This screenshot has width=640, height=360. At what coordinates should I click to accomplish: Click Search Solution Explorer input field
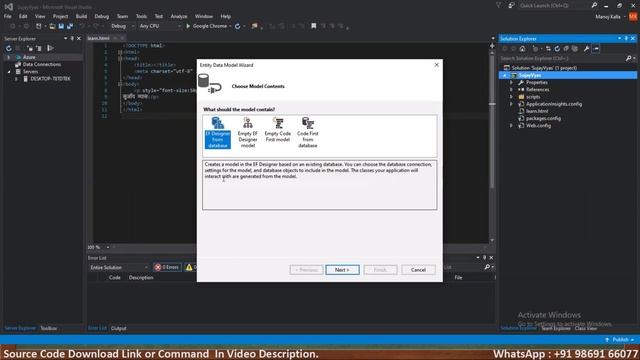(x=562, y=58)
